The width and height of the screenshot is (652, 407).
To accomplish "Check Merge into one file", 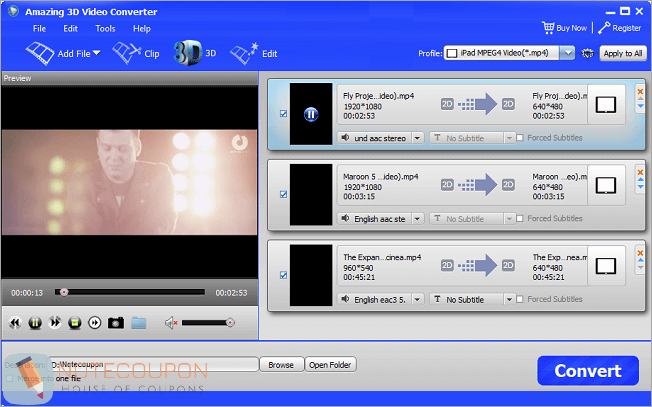I will (x=10, y=378).
